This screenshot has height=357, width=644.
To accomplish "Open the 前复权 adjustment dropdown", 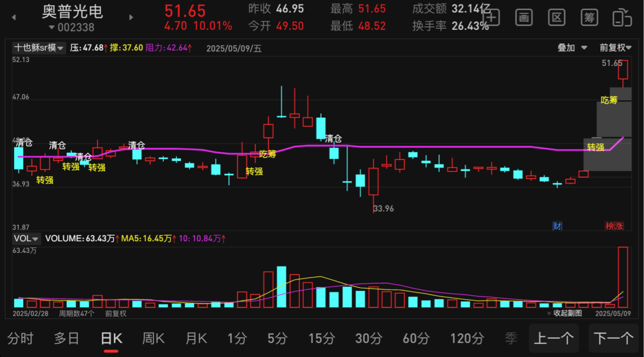I will 615,47.
